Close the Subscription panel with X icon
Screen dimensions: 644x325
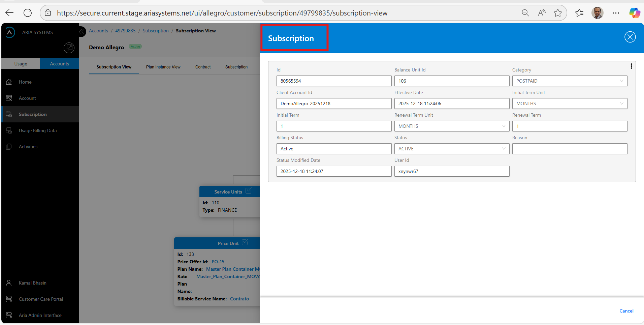[630, 37]
